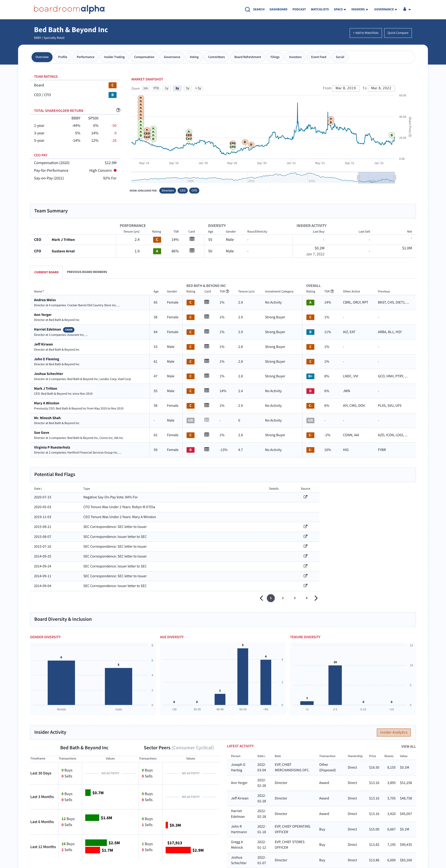Open the Event Feed tab
Screen dimensions: 446x868
(x=319, y=57)
